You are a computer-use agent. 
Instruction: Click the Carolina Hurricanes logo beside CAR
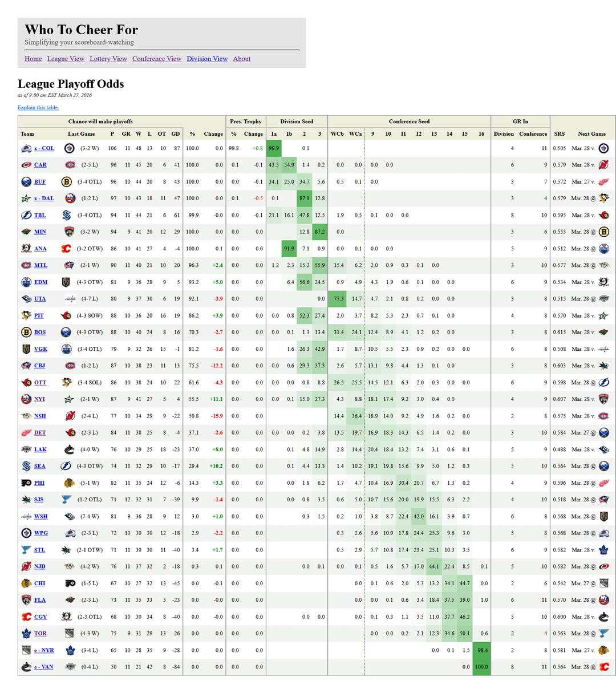click(26, 165)
